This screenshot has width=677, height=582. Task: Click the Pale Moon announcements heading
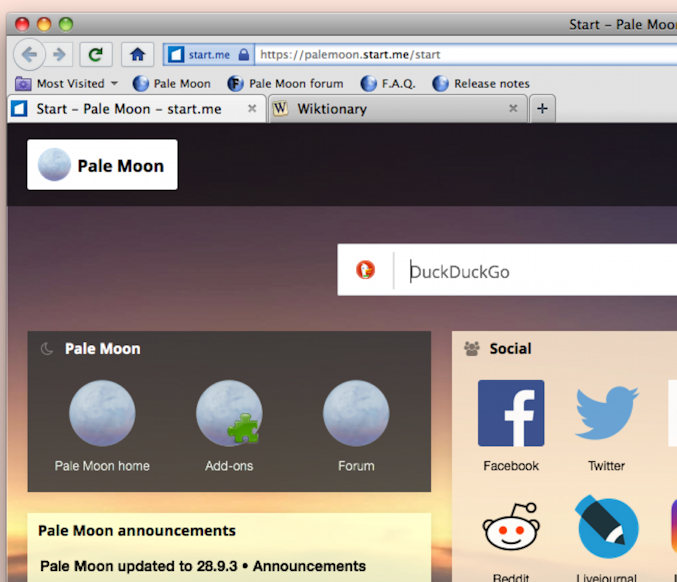(x=137, y=531)
